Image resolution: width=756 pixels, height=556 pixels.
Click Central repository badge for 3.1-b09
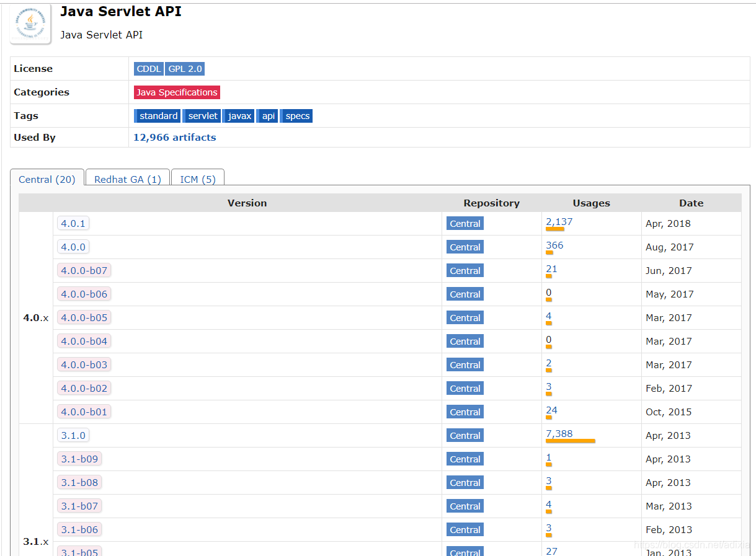point(465,459)
